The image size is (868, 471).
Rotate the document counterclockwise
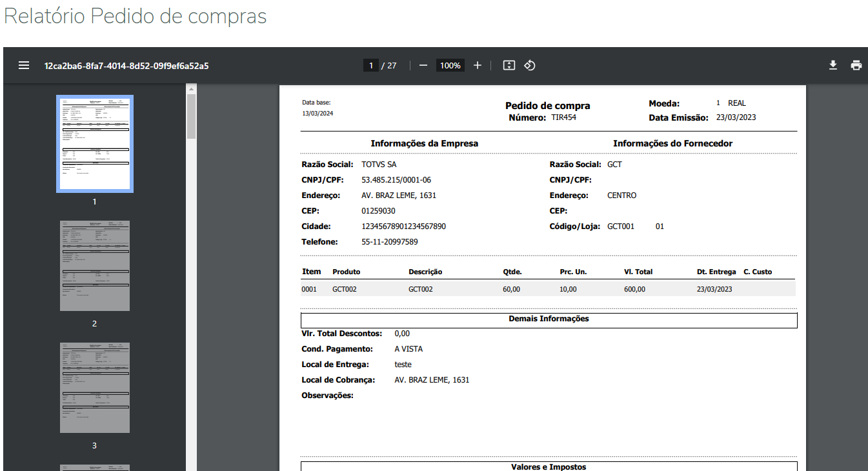(530, 65)
